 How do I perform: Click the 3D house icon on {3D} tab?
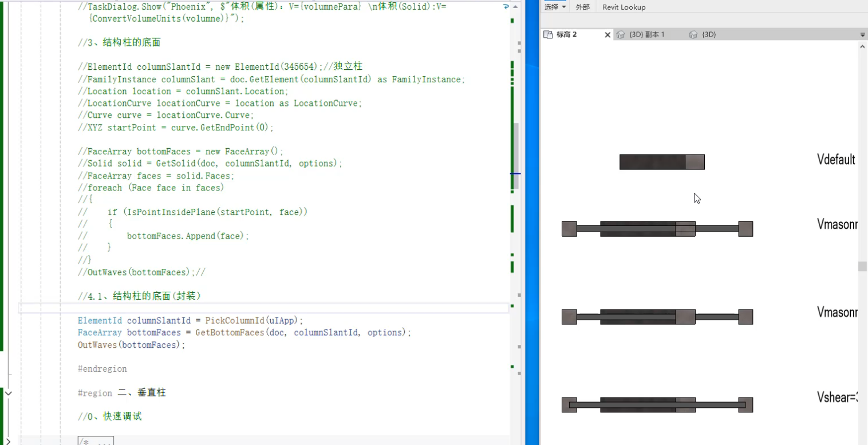pos(693,34)
